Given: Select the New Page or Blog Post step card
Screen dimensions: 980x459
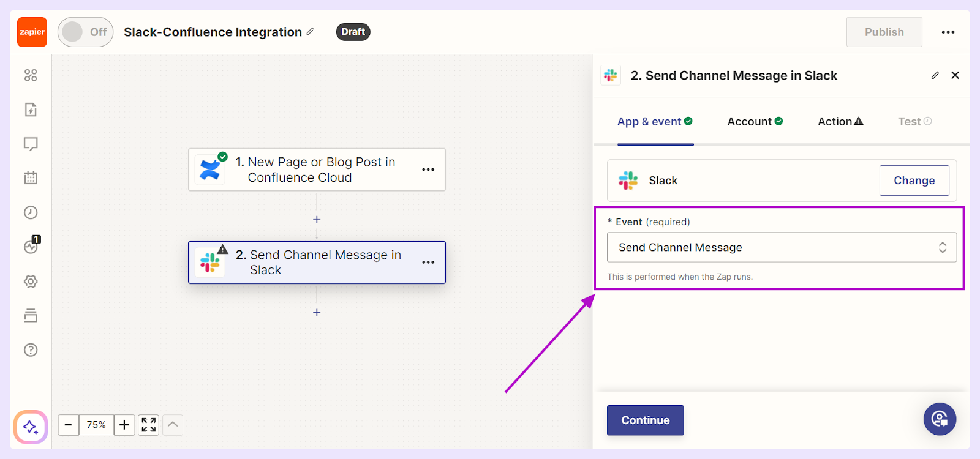Looking at the screenshot, I should click(317, 170).
